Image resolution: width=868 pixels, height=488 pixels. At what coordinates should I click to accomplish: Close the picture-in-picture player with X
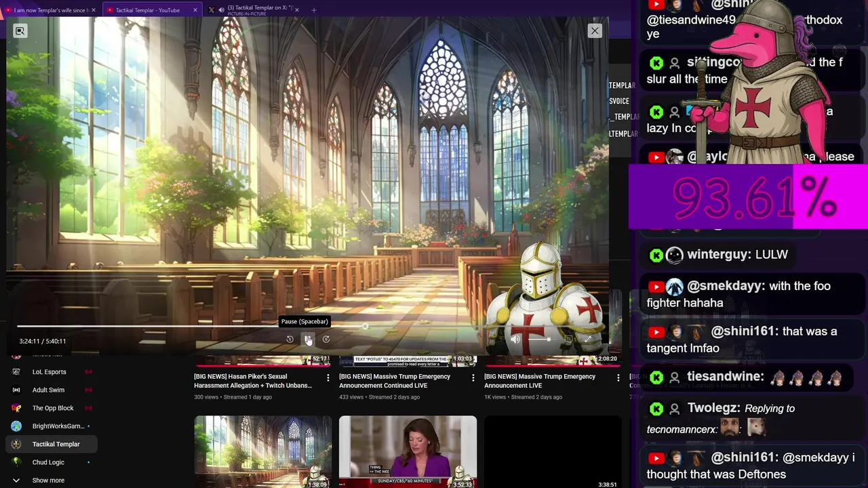coord(595,30)
